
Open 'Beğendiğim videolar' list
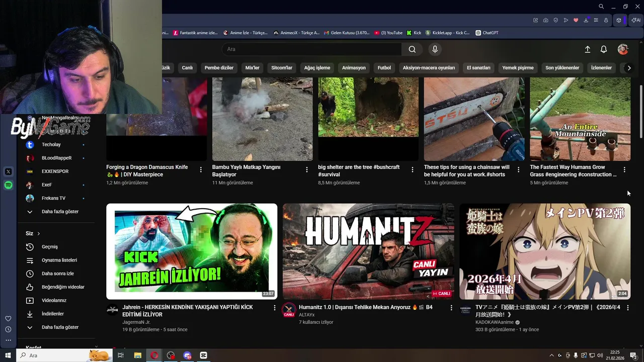coord(56,287)
